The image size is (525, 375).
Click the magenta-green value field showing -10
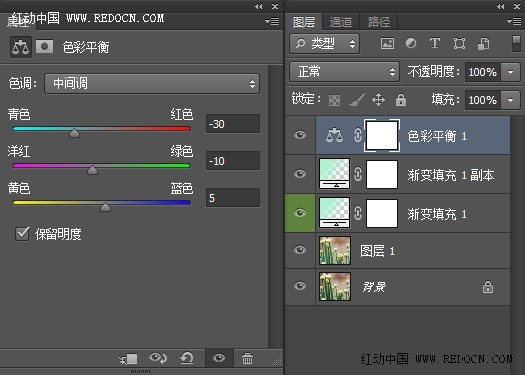(x=233, y=161)
